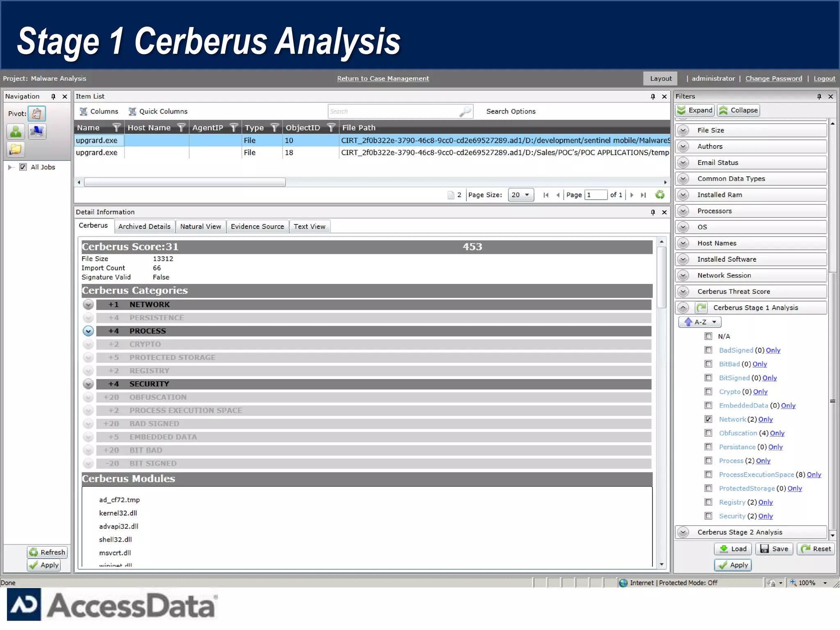
Task: Check the Registry filter checkbox
Action: pos(708,502)
